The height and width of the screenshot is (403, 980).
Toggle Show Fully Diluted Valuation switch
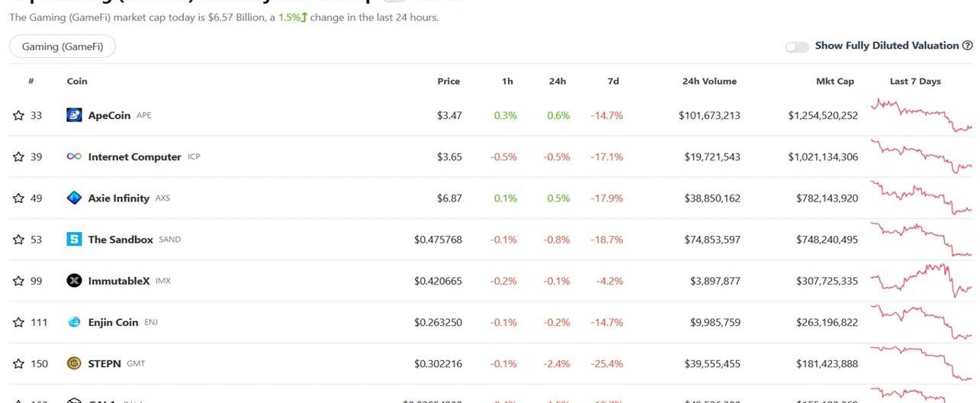pyautogui.click(x=797, y=47)
